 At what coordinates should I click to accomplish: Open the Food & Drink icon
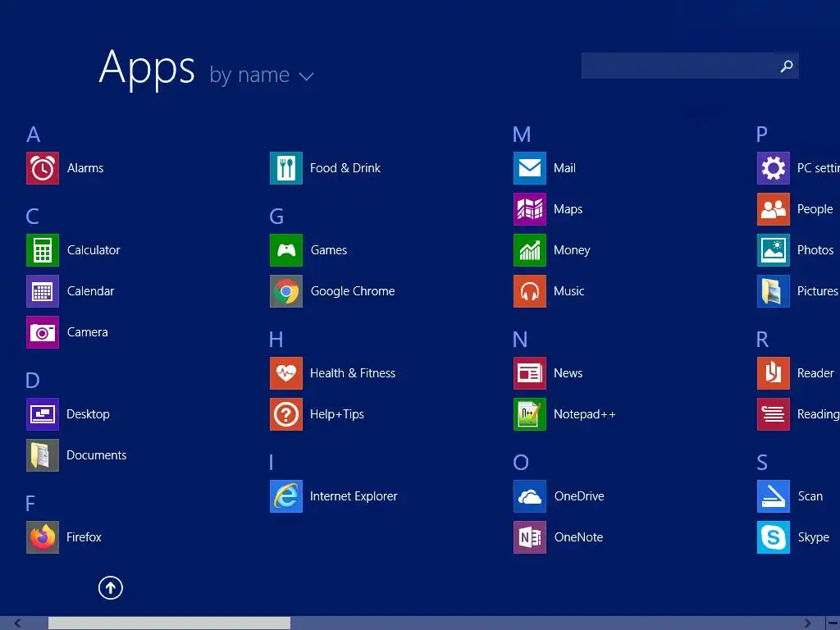[x=286, y=168]
